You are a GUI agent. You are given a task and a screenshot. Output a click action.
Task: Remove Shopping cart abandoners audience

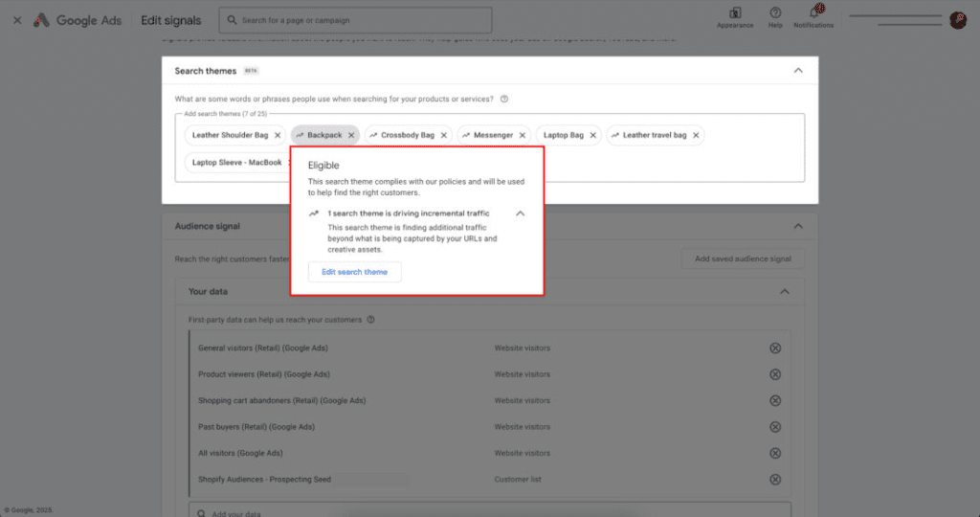(x=775, y=401)
